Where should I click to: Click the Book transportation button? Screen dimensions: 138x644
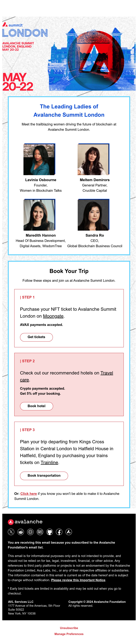point(44,476)
